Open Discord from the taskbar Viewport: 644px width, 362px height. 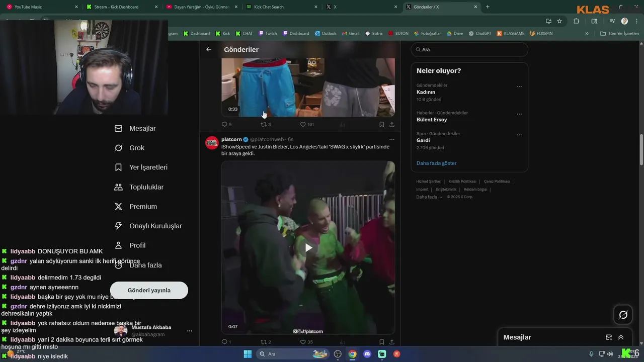coord(367,354)
